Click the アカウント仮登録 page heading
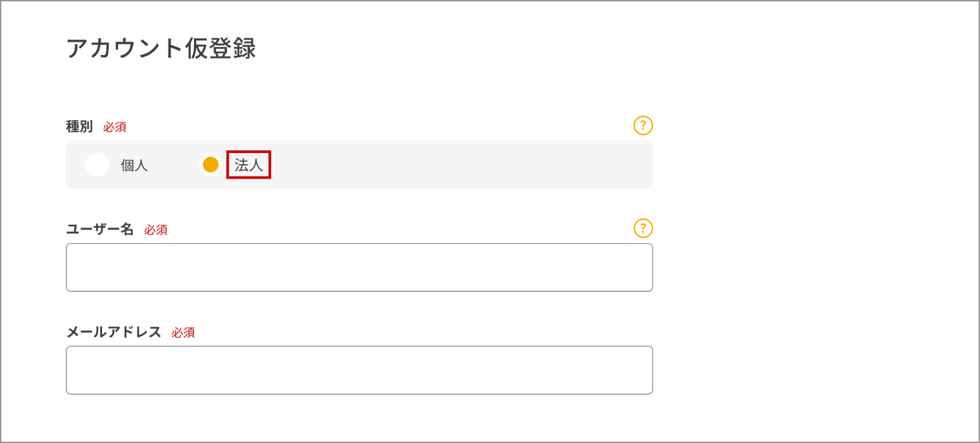 point(161,49)
